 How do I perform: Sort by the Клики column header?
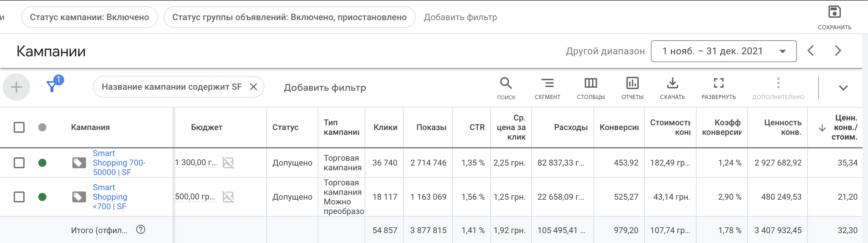click(385, 127)
